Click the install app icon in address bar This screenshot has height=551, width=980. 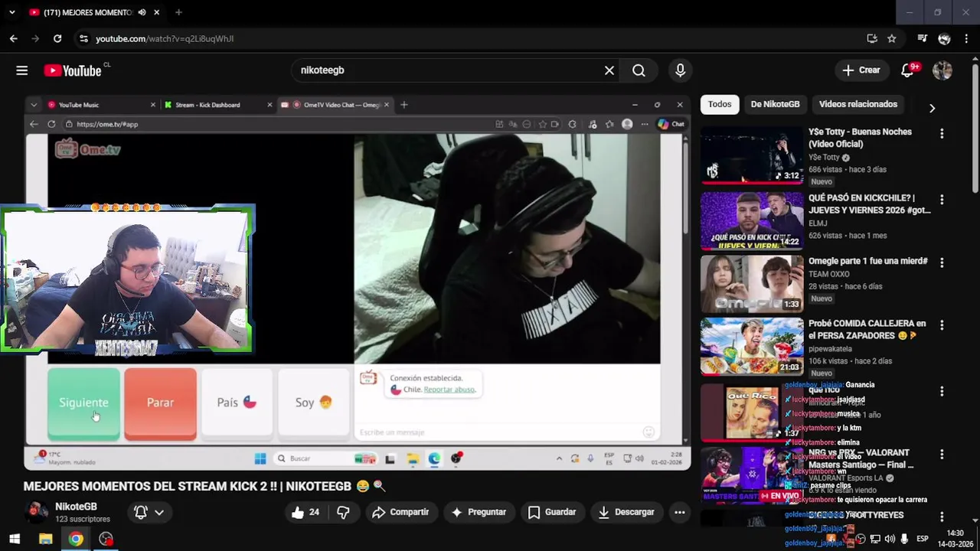[x=871, y=38]
